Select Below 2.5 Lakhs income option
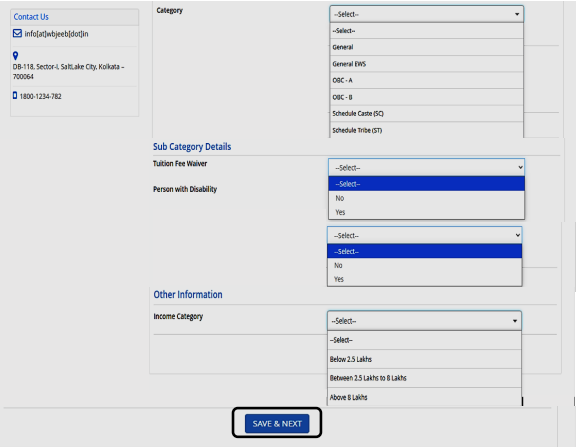 (424, 359)
